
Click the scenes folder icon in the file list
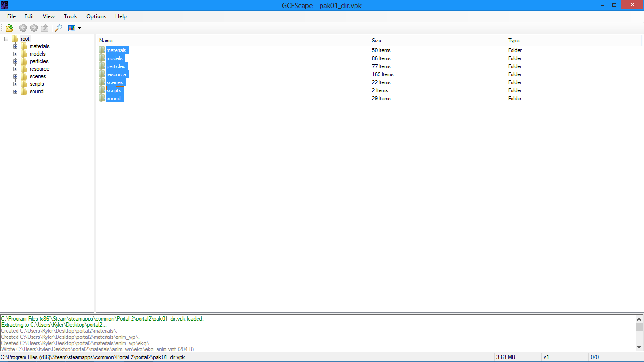click(x=102, y=82)
